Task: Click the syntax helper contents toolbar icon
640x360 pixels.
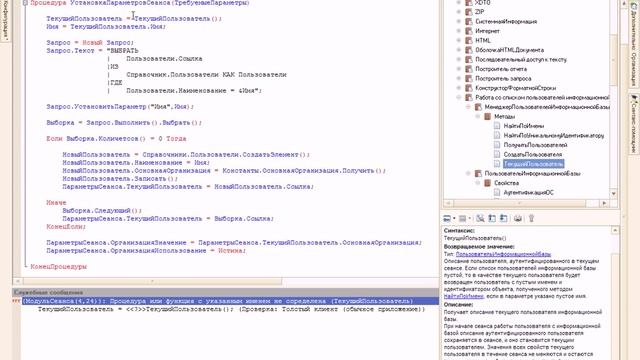Action: tap(447, 219)
